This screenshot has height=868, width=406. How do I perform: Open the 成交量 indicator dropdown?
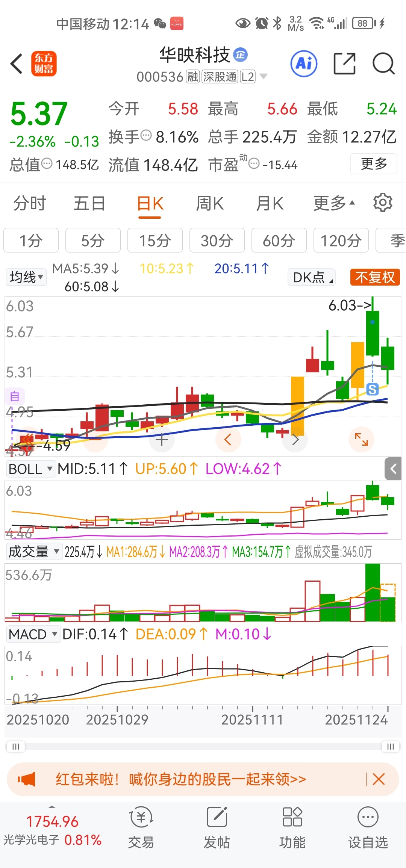(34, 552)
